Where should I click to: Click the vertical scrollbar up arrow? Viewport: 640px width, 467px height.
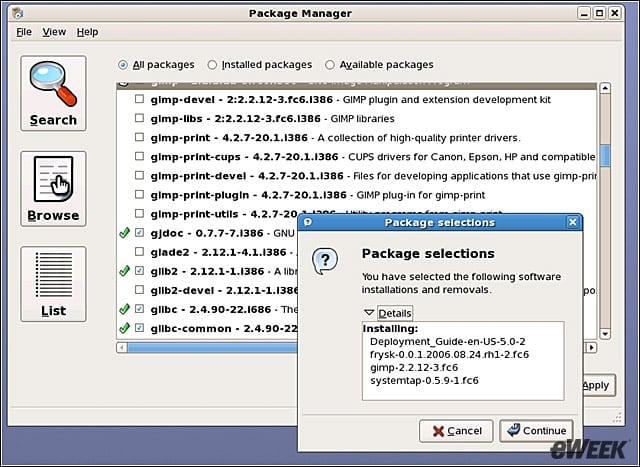coord(605,88)
